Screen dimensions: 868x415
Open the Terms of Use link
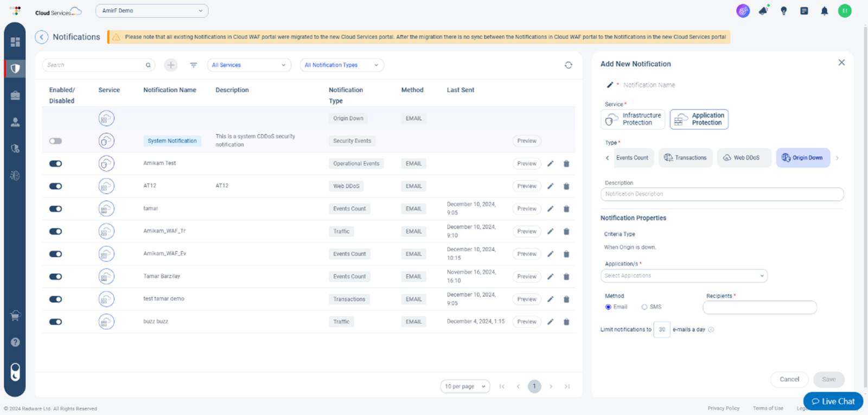pyautogui.click(x=768, y=408)
